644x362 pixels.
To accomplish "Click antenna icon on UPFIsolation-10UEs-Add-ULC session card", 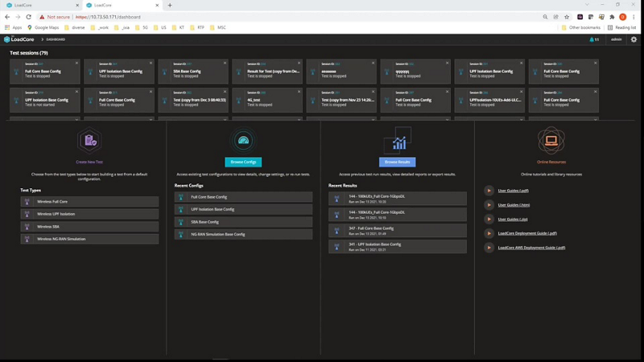I will click(x=460, y=100).
